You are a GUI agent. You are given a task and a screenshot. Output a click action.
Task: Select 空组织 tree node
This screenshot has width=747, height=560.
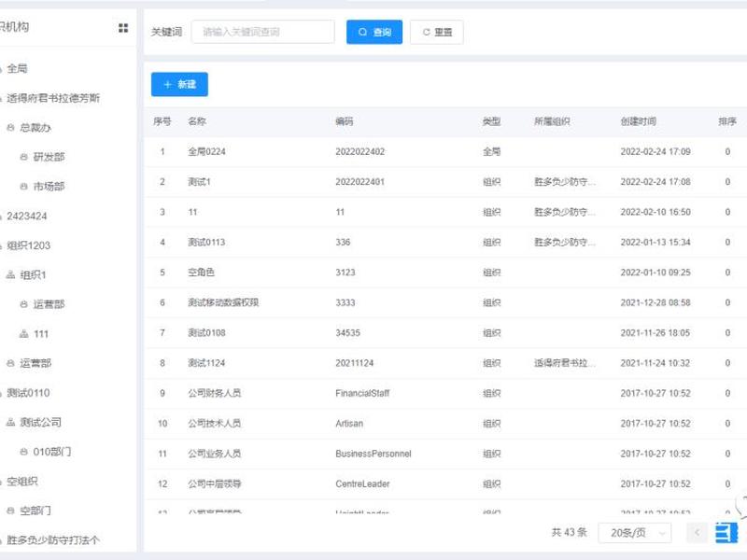(x=21, y=482)
